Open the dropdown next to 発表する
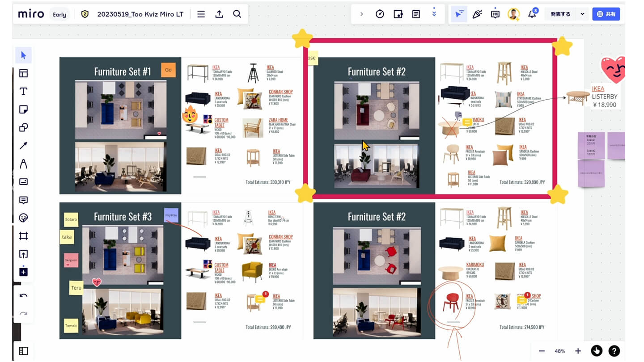This screenshot has width=644, height=362. click(582, 14)
